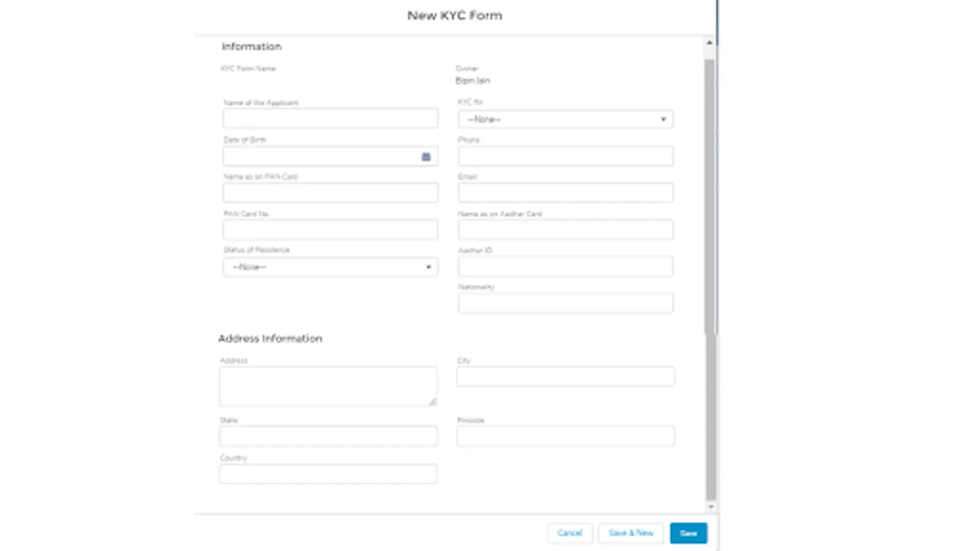Click inside the Address text area
The height and width of the screenshot is (551, 980).
pyautogui.click(x=328, y=386)
